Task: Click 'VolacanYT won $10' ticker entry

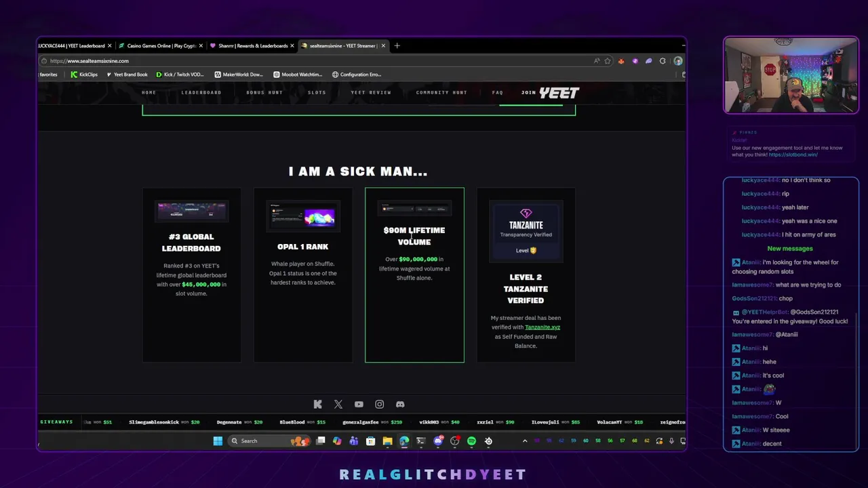Action: coord(620,422)
